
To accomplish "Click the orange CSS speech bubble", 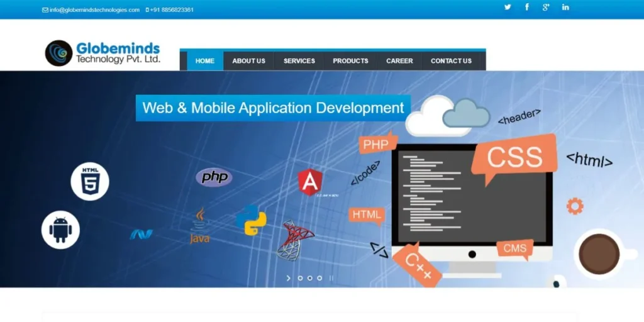I will tap(514, 158).
